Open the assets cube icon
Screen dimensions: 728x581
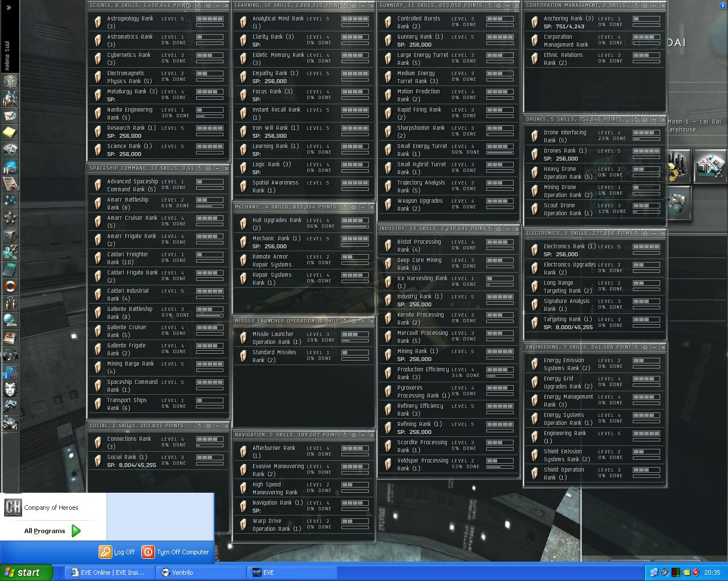click(x=10, y=235)
